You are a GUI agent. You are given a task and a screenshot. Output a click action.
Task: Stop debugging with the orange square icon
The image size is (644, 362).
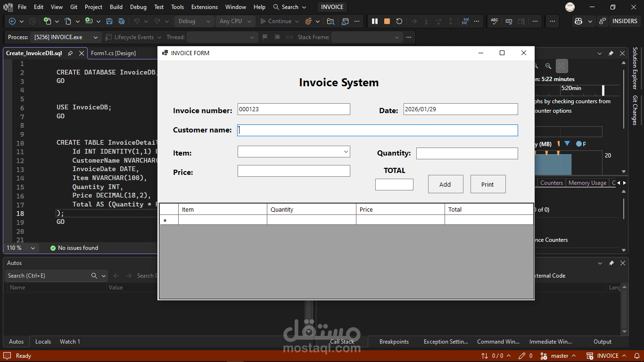pos(386,21)
